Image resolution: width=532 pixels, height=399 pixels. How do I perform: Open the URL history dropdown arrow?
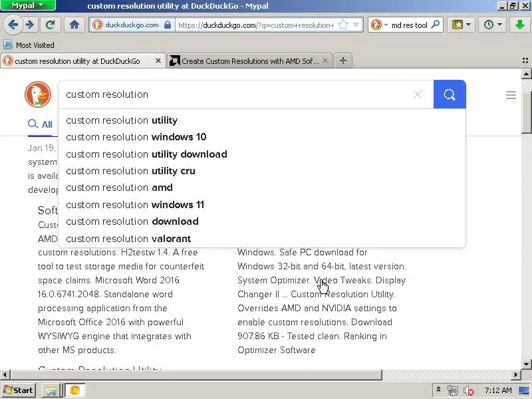click(x=356, y=25)
